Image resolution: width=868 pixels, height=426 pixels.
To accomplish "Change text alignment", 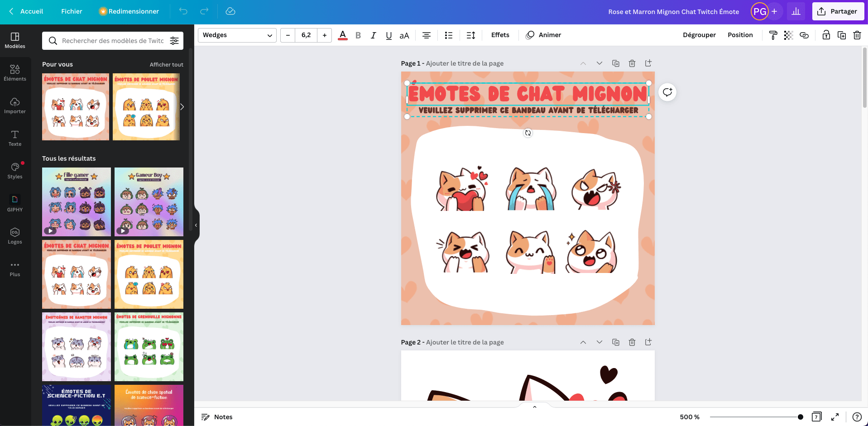I will coord(427,35).
